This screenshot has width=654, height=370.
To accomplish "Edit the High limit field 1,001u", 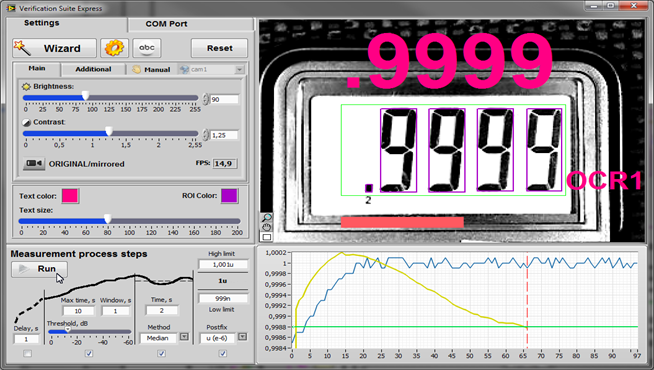I will coord(223,264).
